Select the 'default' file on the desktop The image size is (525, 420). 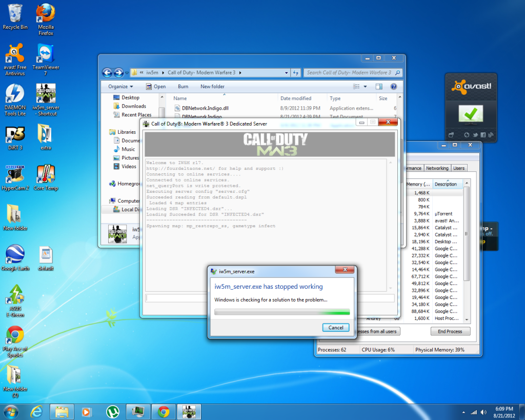46,258
